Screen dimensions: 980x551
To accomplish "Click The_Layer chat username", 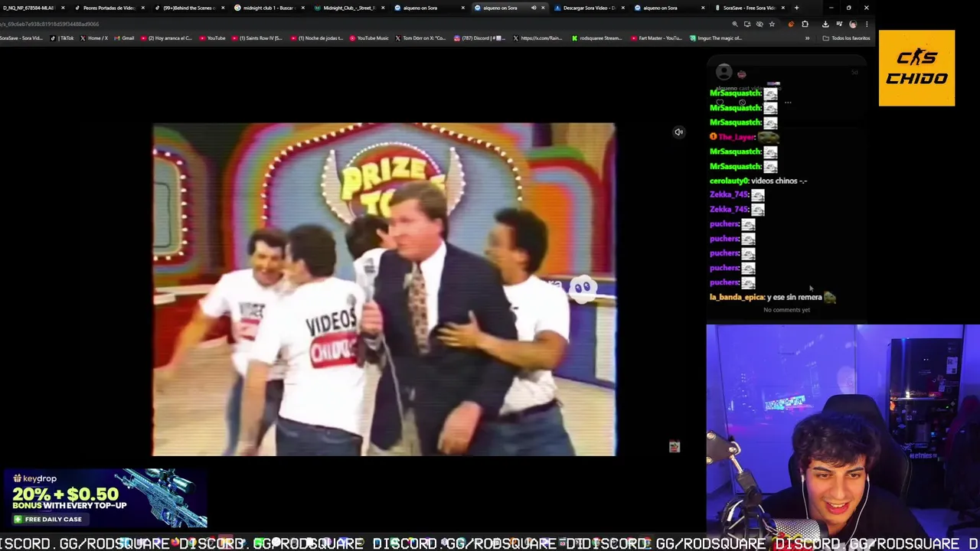I will (x=737, y=137).
